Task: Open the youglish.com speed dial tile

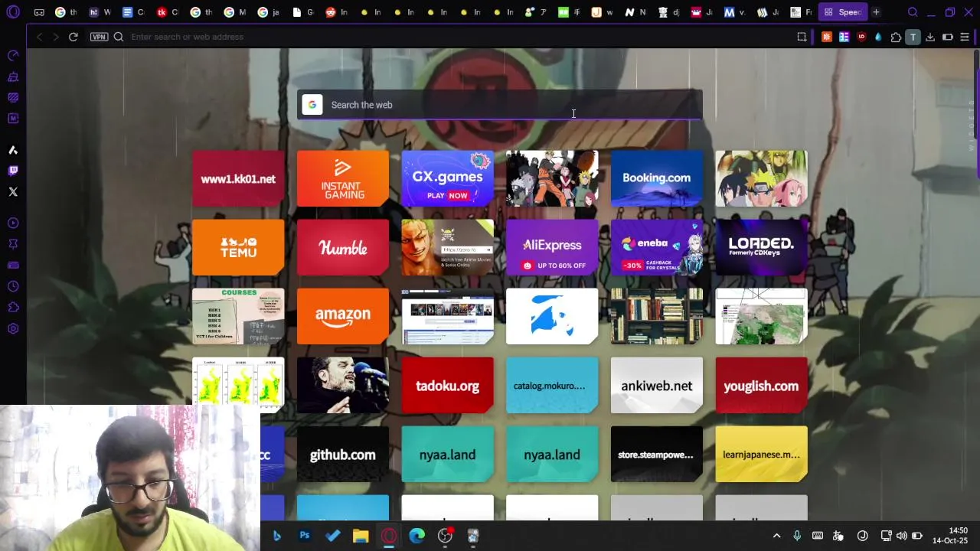Action: point(761,385)
